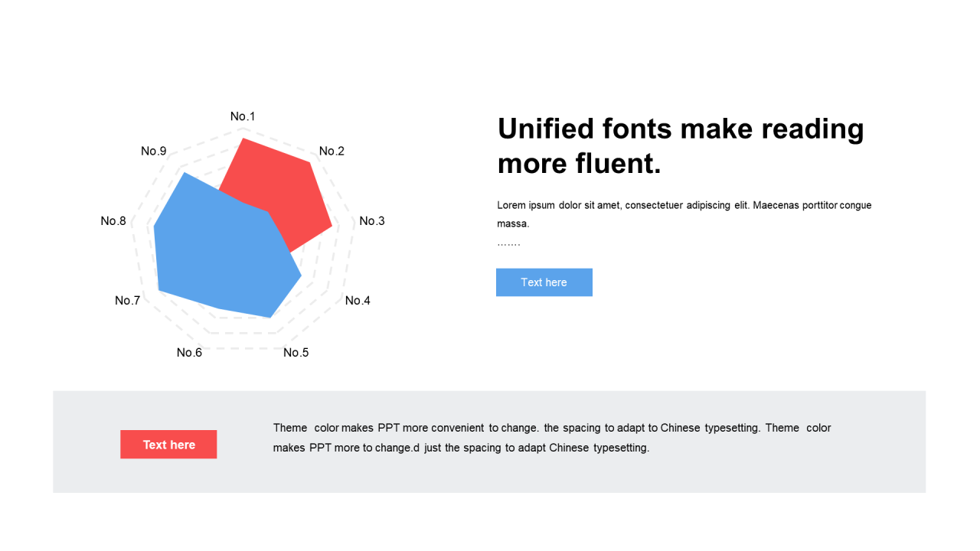Click the No.6 axis label
The height and width of the screenshot is (551, 980).
coord(189,353)
